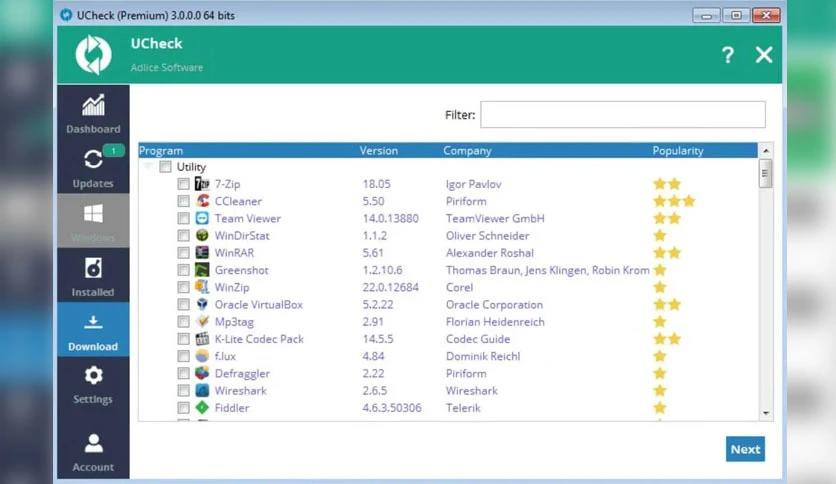Click the WinZip program icon
The height and width of the screenshot is (484, 836).
tap(202, 287)
